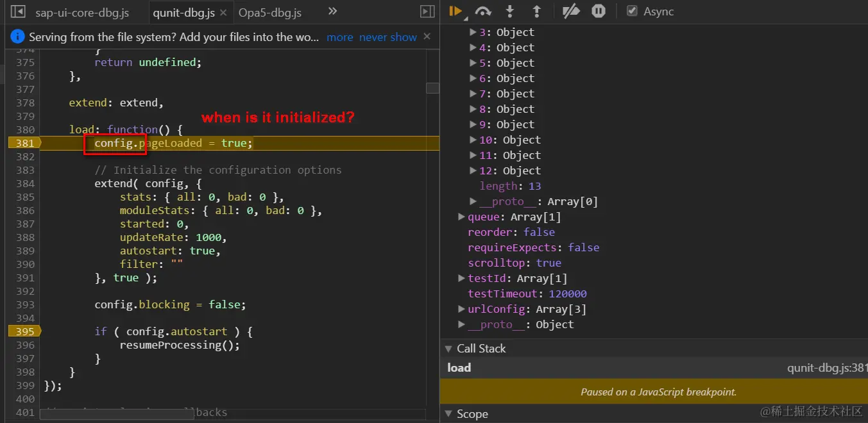This screenshot has width=868, height=423.
Task: Click 'config.blocking = false;' code line
Action: tap(170, 304)
